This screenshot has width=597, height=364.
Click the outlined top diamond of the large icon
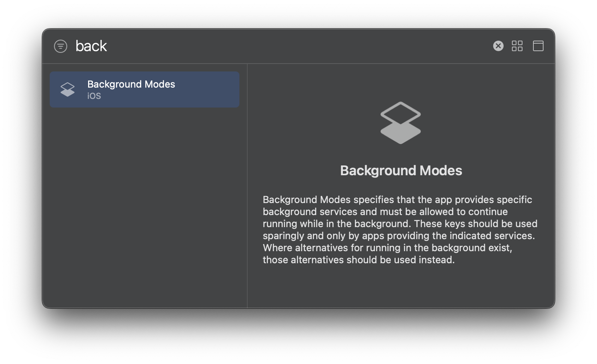point(401,114)
